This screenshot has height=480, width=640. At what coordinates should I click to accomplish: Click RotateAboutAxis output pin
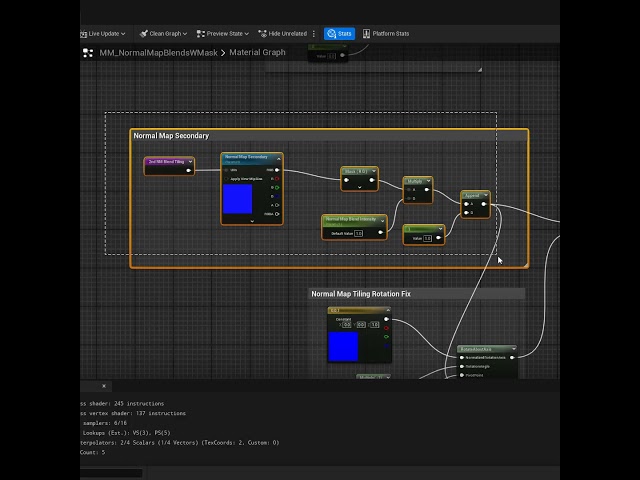tap(512, 358)
